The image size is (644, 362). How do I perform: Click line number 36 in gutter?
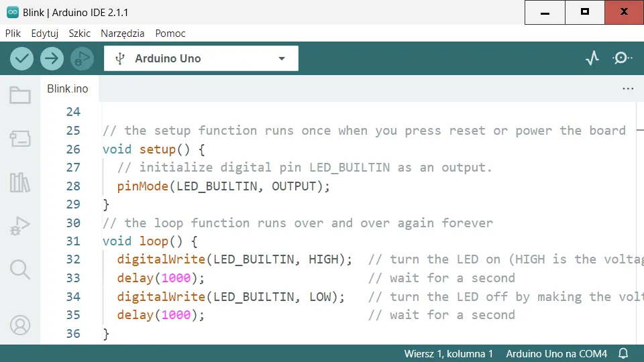[73, 333]
